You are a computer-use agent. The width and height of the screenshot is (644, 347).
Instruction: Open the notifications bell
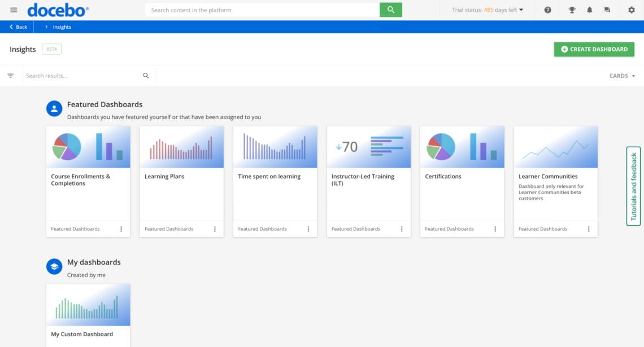[590, 10]
